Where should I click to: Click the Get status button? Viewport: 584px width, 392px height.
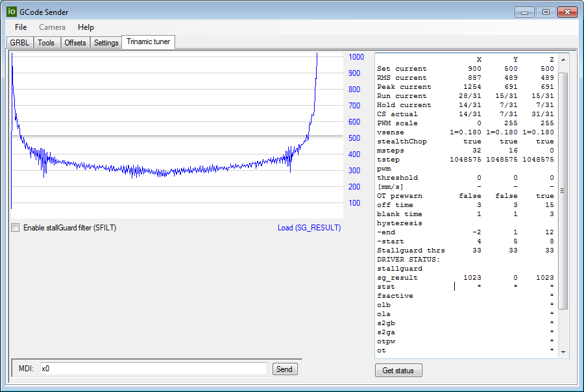(x=398, y=371)
